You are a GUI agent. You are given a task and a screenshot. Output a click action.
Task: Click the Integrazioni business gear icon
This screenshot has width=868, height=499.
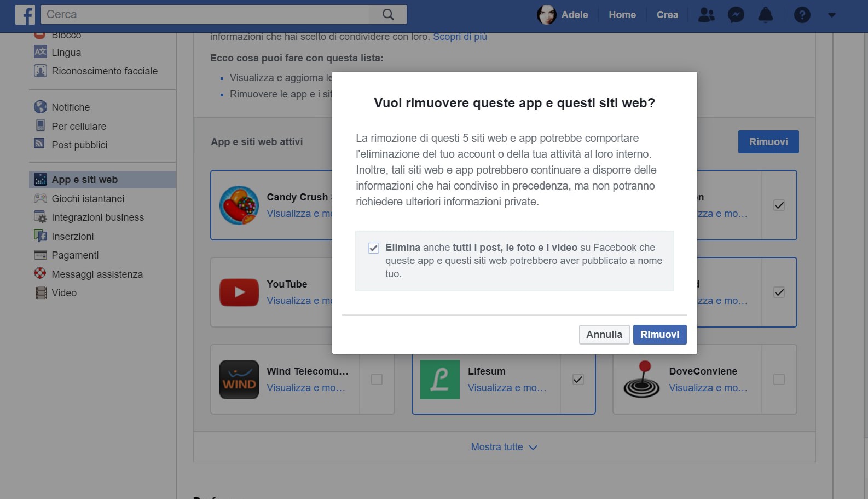pyautogui.click(x=40, y=217)
